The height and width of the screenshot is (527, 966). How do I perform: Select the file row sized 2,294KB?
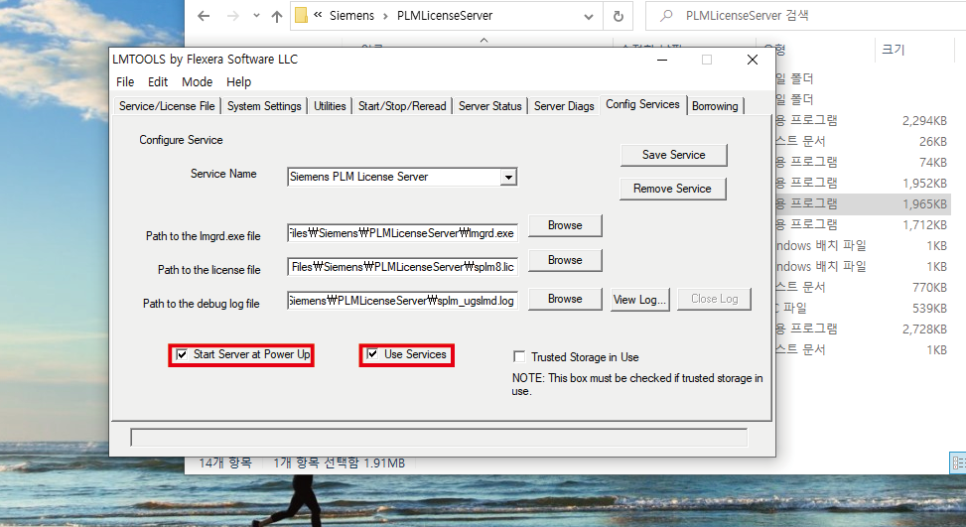pyautogui.click(x=862, y=121)
